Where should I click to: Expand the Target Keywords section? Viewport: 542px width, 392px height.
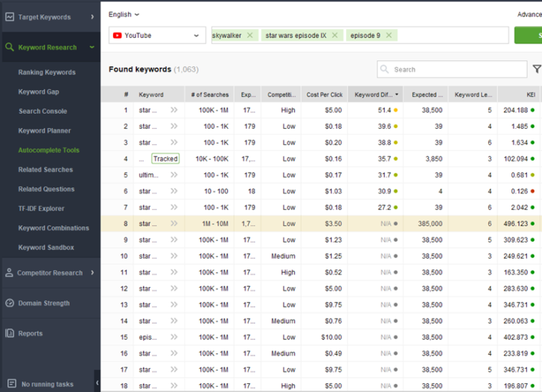tap(92, 17)
